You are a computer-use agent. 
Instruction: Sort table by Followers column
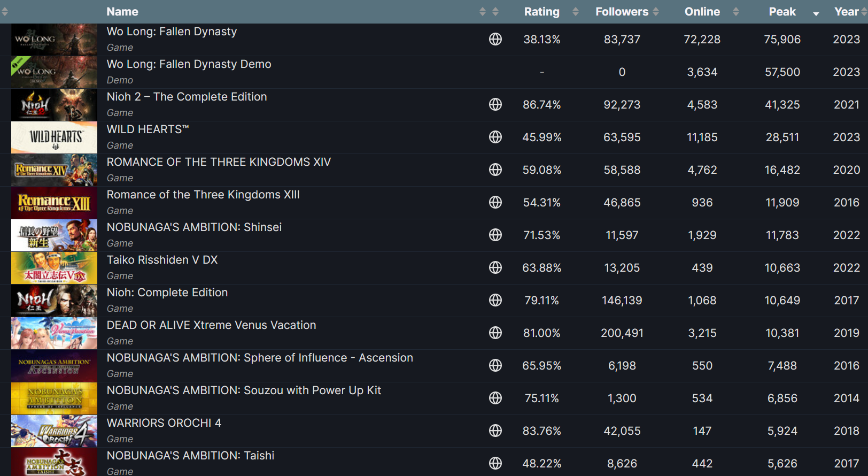[622, 12]
